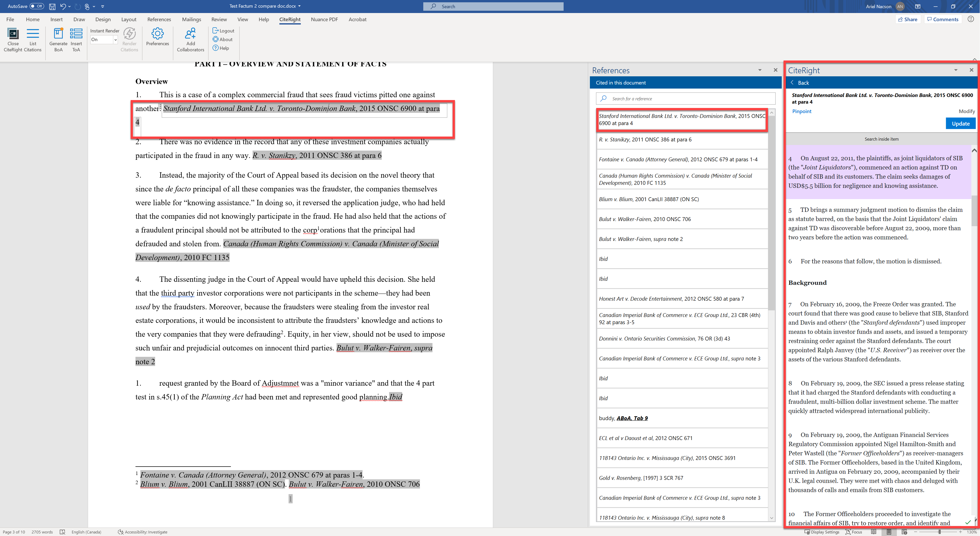The image size is (980, 536).
Task: Close the CiteRight pane
Action: pyautogui.click(x=971, y=70)
